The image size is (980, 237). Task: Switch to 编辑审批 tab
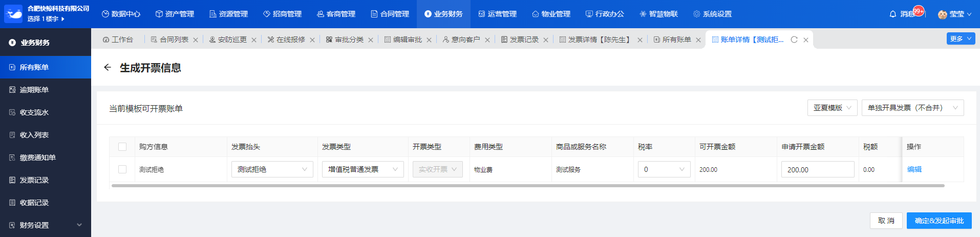coord(403,39)
